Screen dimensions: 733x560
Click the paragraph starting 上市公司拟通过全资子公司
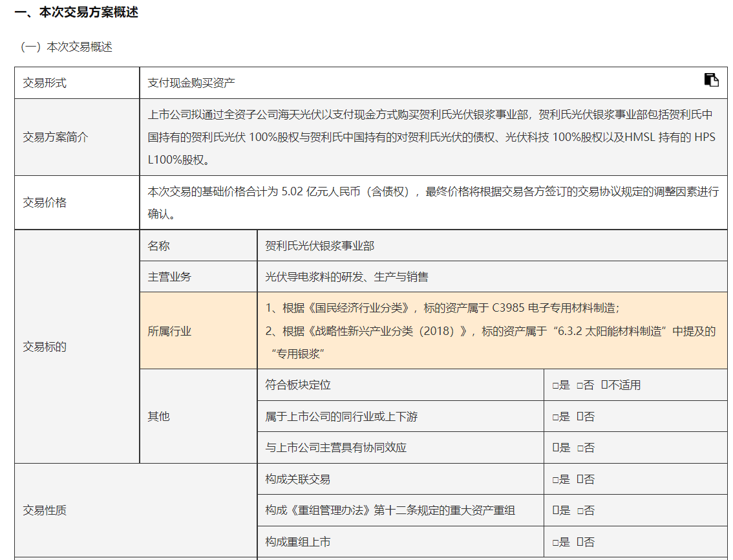tap(432, 137)
